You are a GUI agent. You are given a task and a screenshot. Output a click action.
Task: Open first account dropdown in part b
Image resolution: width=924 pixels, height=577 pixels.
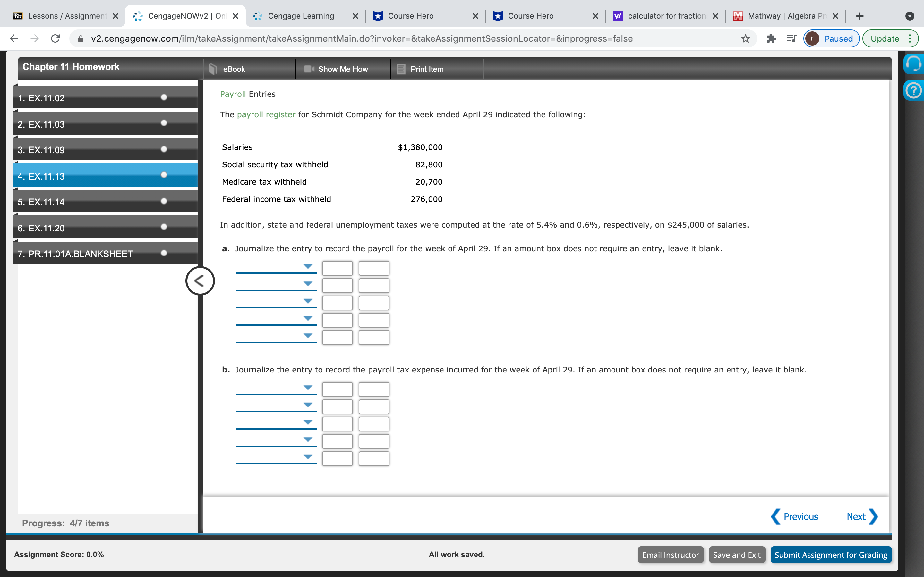point(308,388)
